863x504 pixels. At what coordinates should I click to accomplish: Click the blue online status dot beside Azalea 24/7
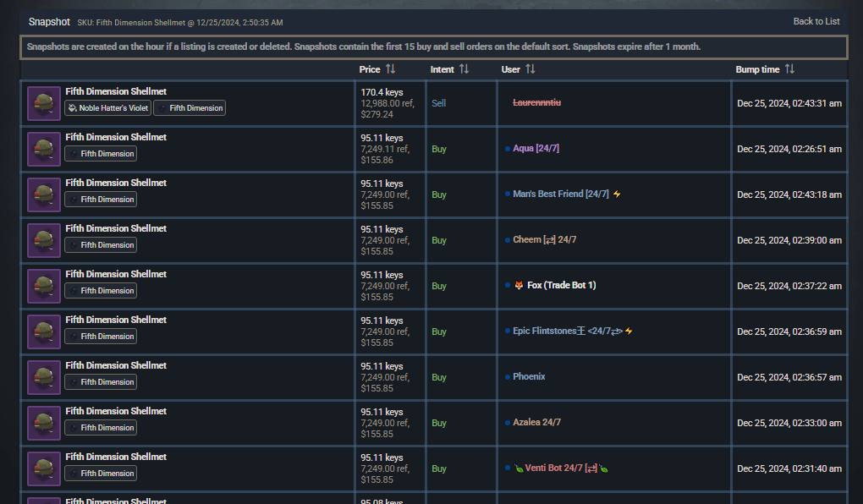coord(507,423)
